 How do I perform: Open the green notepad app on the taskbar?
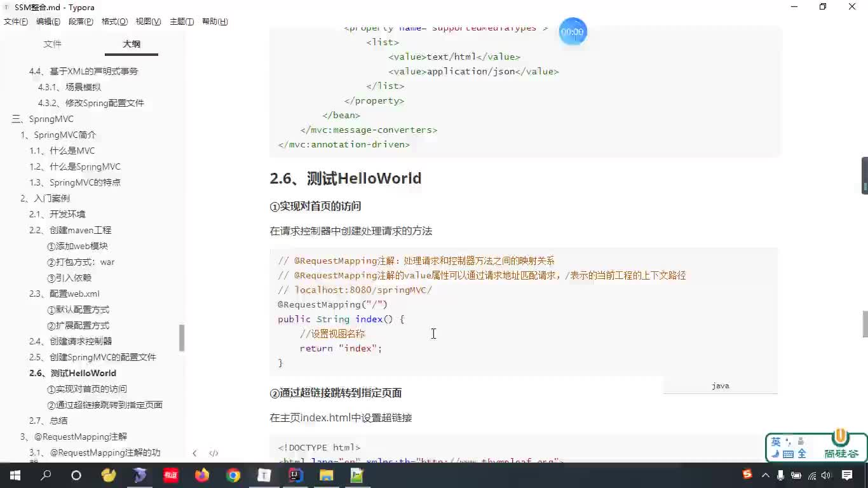[357, 475]
